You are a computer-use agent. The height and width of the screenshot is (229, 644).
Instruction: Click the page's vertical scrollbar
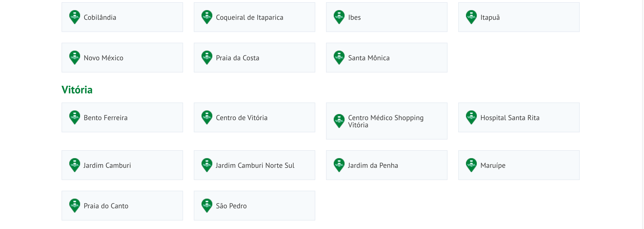[x=643, y=115]
